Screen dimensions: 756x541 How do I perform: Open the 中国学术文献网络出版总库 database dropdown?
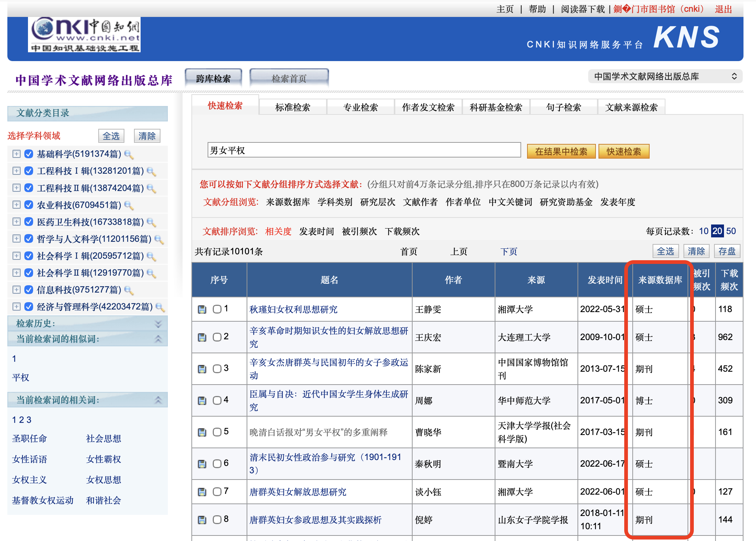(x=665, y=77)
